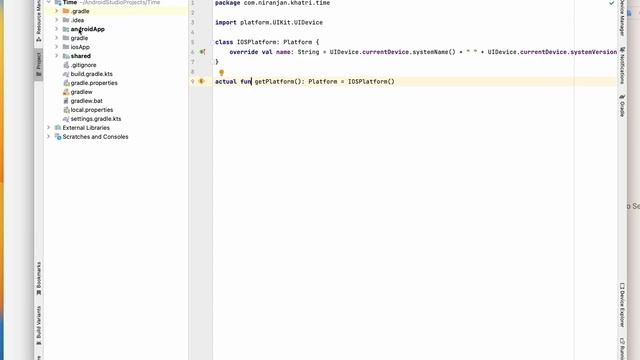640x360 pixels.
Task: Click the 'IOSPlatform' class name on line 5
Action: click(256, 42)
